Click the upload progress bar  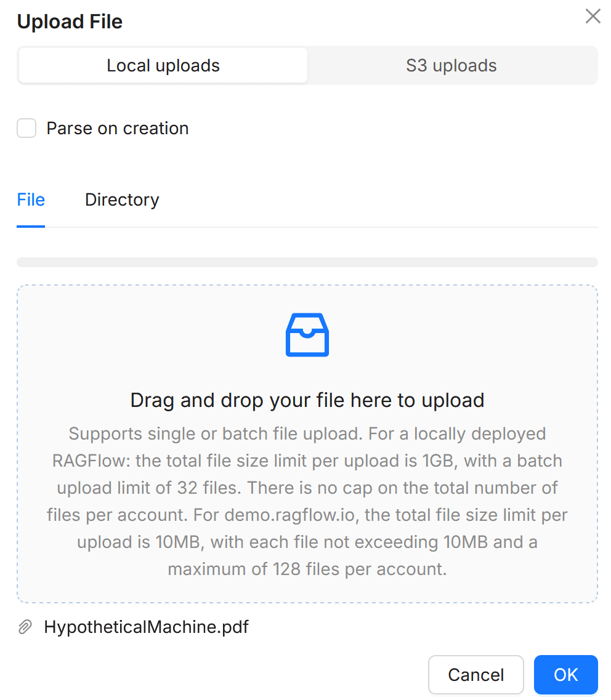tap(307, 261)
